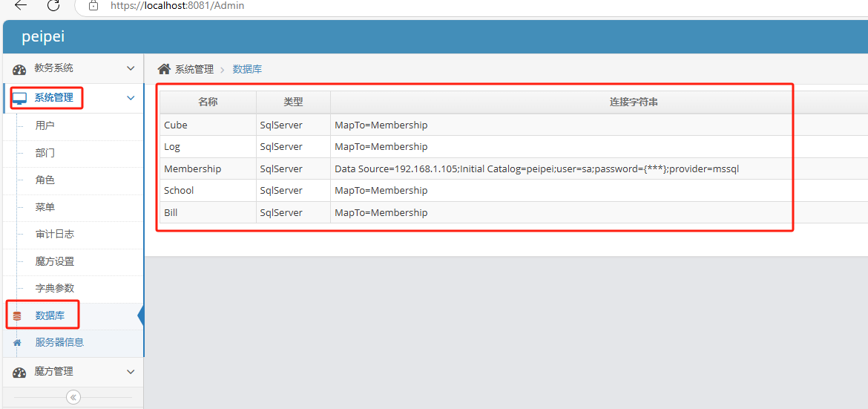Click the browser back arrow
The image size is (868, 409).
[21, 5]
